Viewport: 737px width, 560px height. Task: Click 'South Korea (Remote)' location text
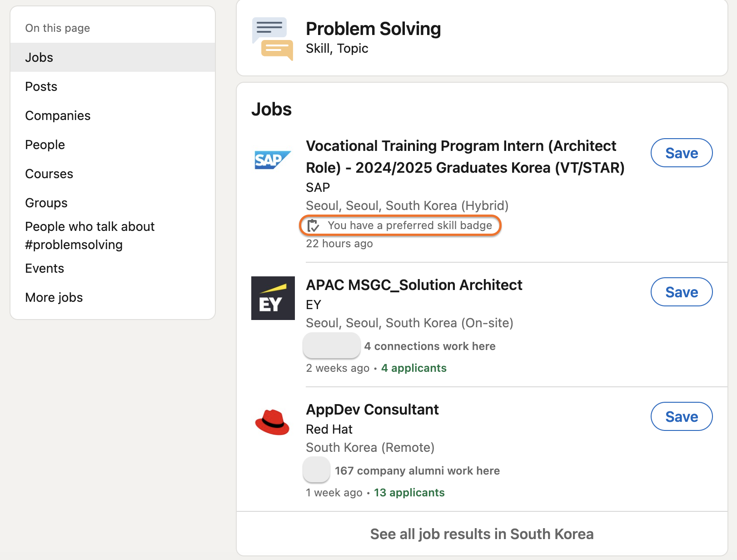coord(370,448)
